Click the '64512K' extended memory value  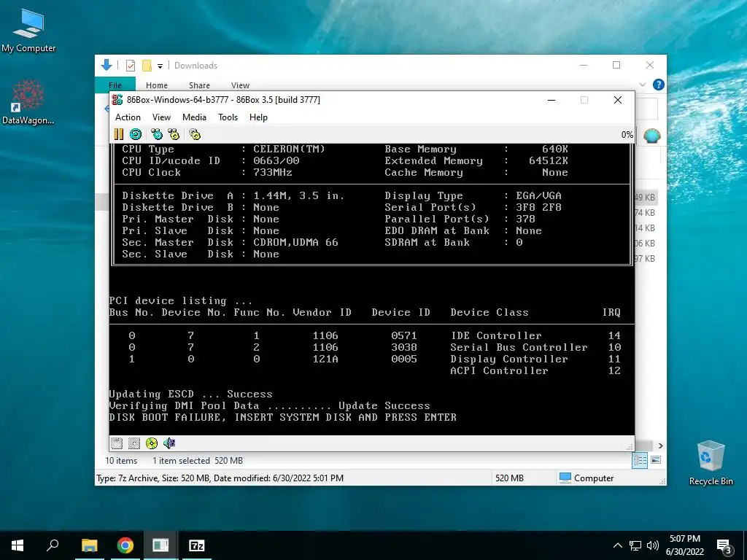[x=549, y=161]
